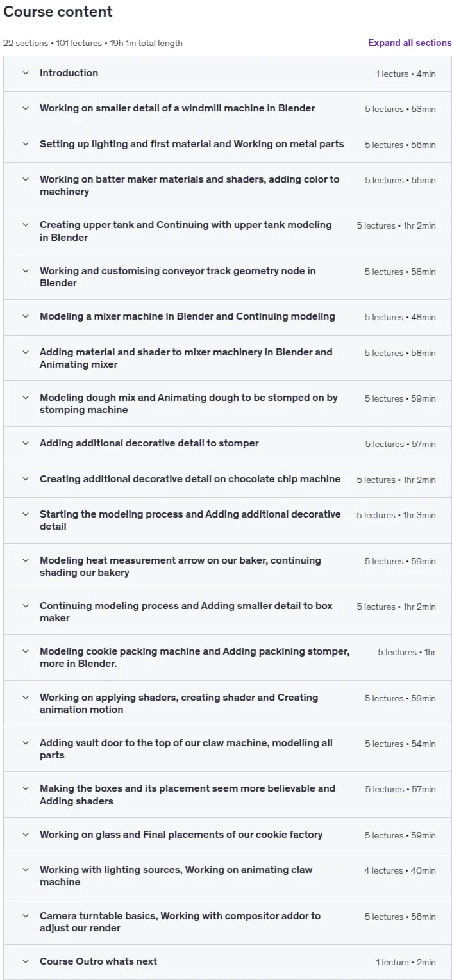Select chocolate chip machine section title
Screen dimensions: 452x980
pos(190,479)
